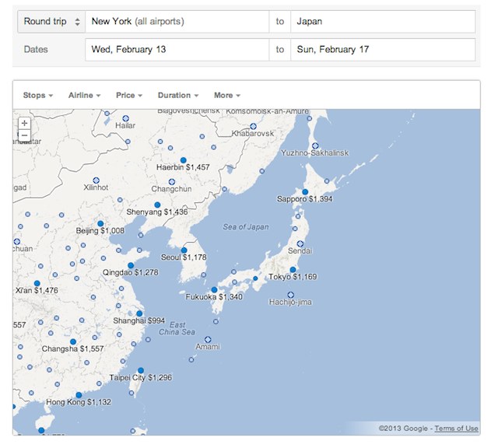Click the Sapporo $1,394 price label
The image size is (498, 448).
point(304,199)
